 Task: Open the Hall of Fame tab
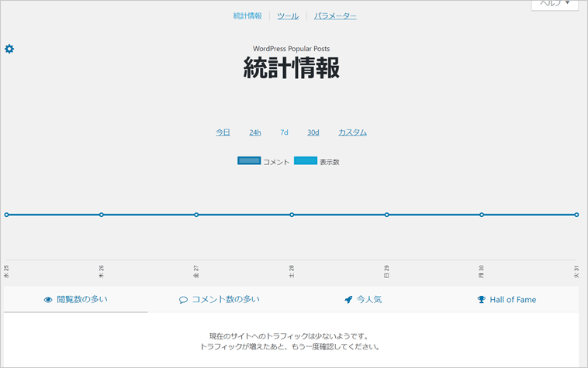click(512, 300)
